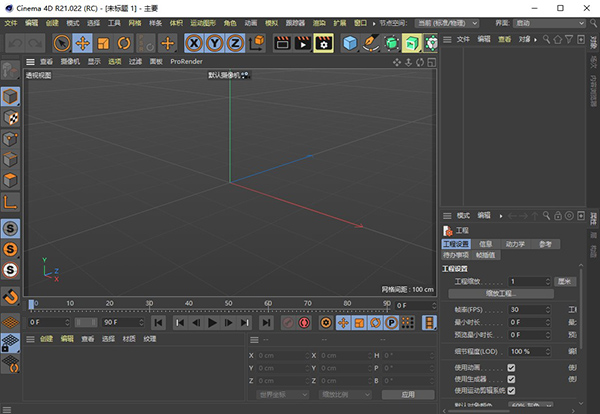This screenshot has height=414, width=600.
Task: Adjust the 工程缩放 stepper arrows
Action: 548,282
